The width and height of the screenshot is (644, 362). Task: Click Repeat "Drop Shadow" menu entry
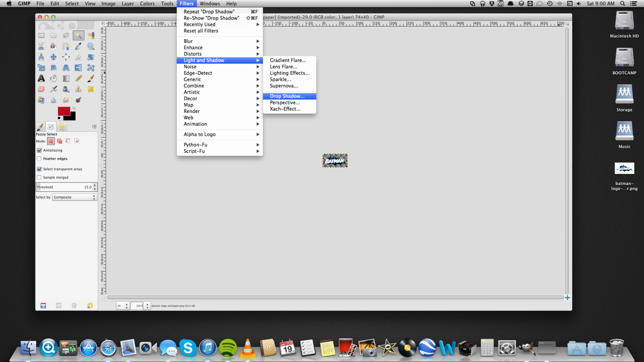point(220,12)
